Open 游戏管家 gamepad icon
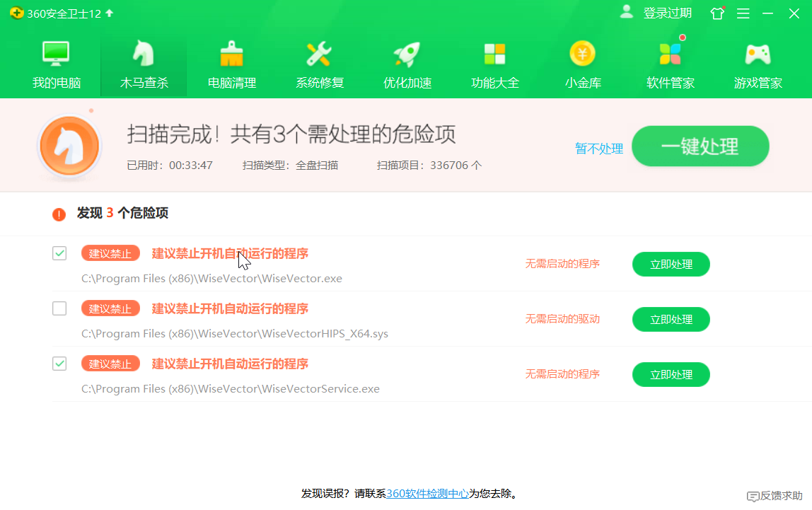Image resolution: width=812 pixels, height=510 pixels. (x=758, y=54)
